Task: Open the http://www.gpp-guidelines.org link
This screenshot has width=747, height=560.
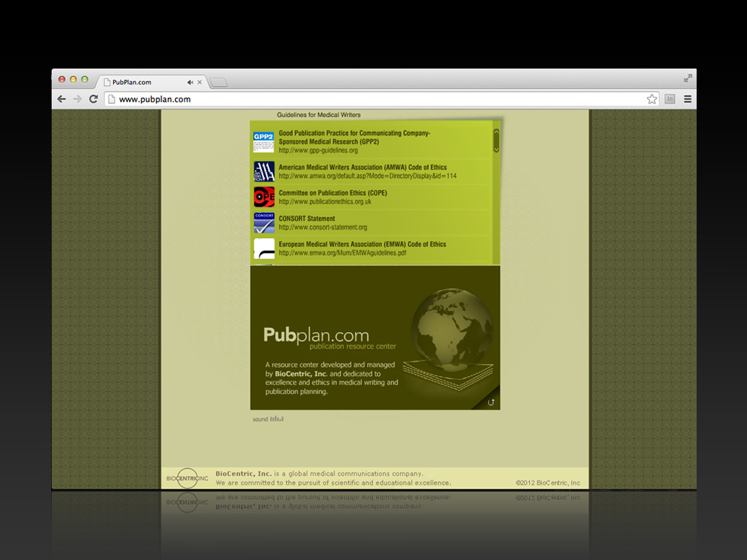Action: (318, 150)
